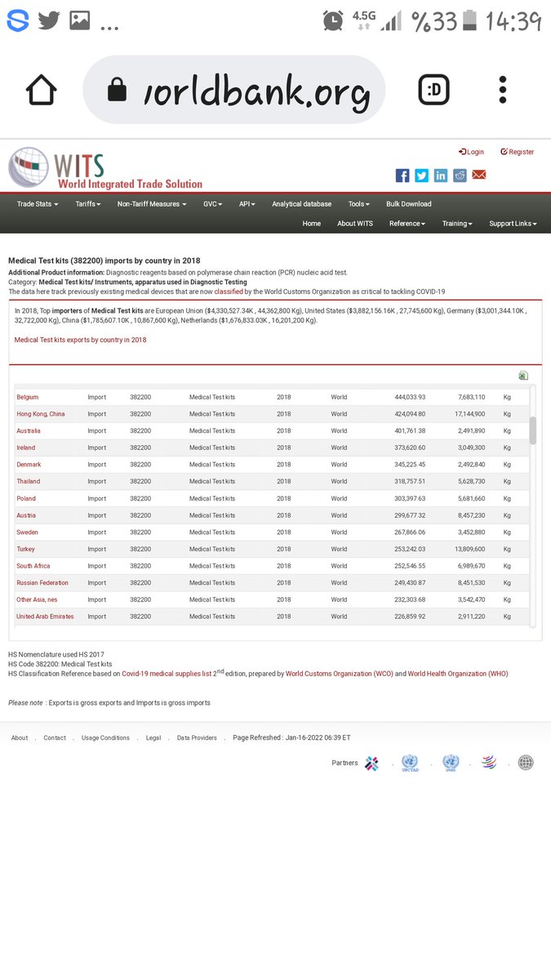Open the Ireland country link
Viewport: 551px width, 980px height.
pyautogui.click(x=26, y=448)
